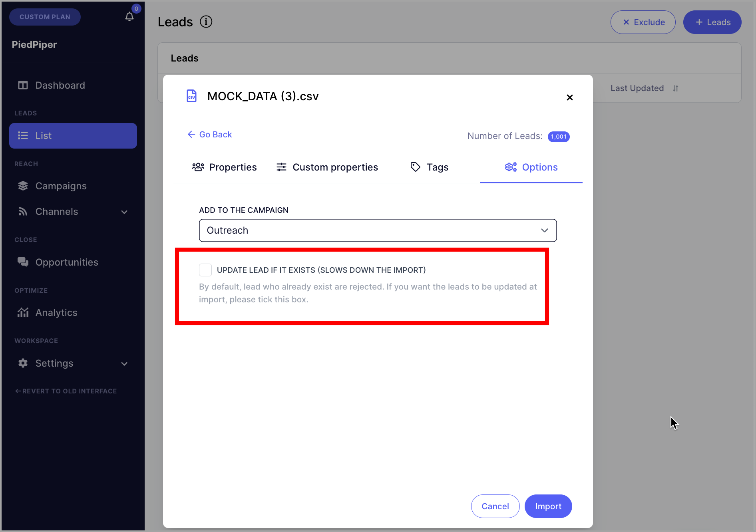Open Analytics in the sidebar
The height and width of the screenshot is (532, 756).
pos(73,312)
